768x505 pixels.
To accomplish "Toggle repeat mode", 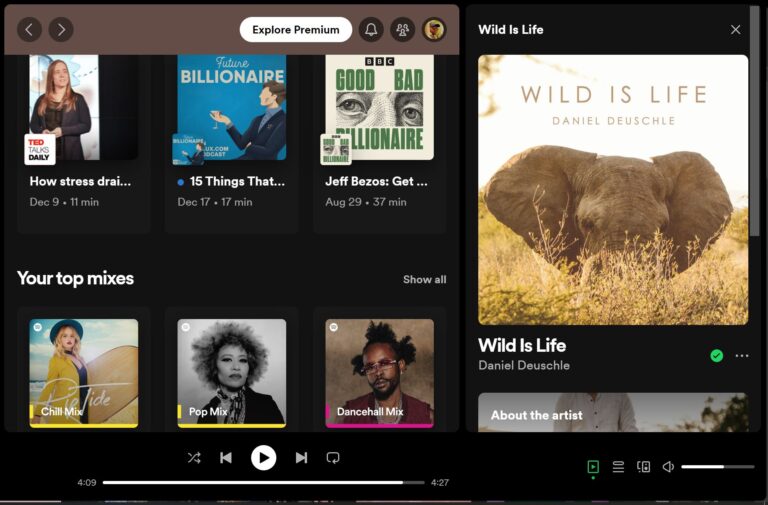I will coord(333,458).
